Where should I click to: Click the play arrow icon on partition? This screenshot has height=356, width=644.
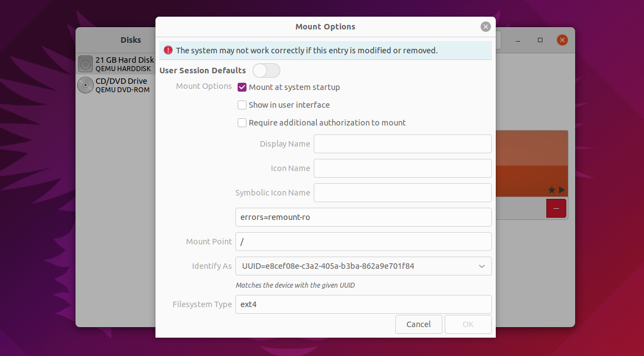point(562,189)
